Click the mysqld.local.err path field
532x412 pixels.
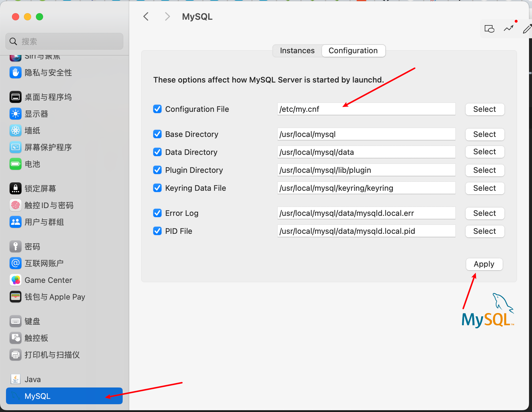click(x=366, y=213)
